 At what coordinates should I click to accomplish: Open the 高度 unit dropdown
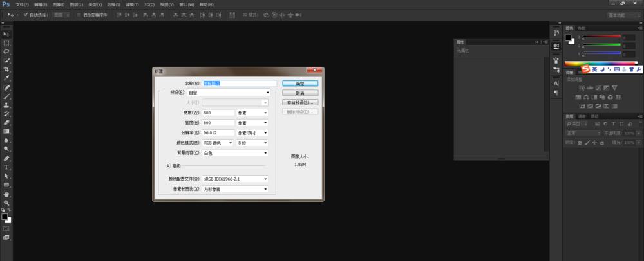pos(252,123)
